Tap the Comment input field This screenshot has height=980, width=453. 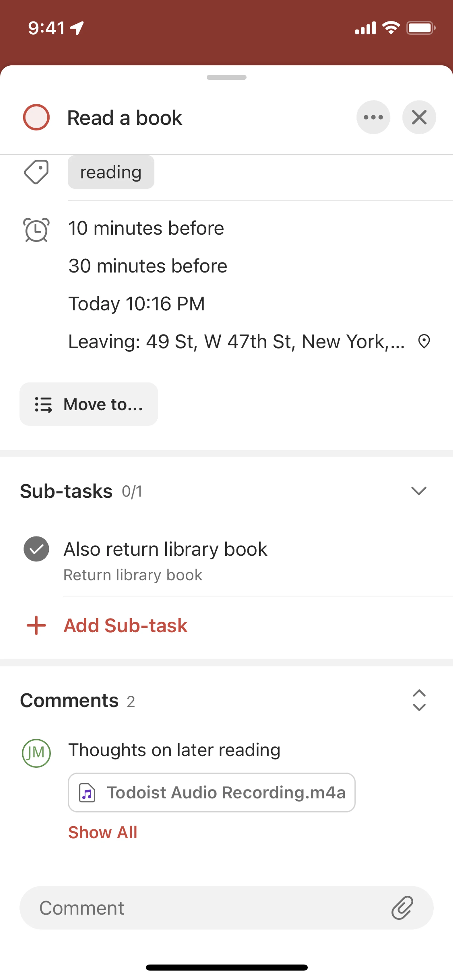(x=206, y=908)
